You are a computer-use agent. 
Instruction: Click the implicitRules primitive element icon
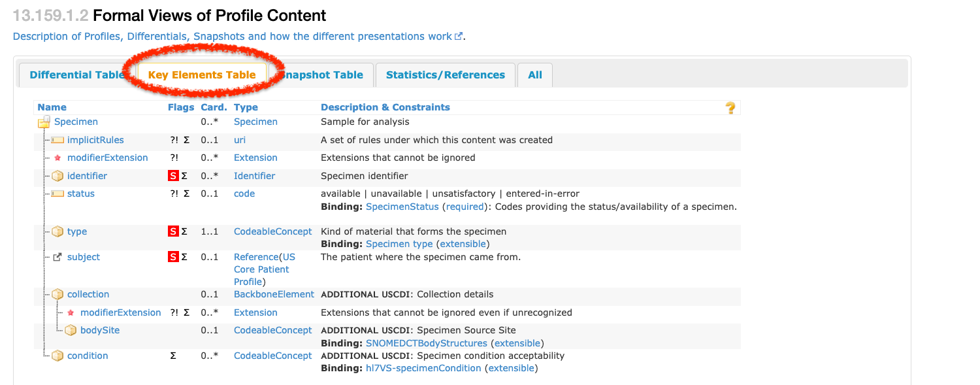57,140
